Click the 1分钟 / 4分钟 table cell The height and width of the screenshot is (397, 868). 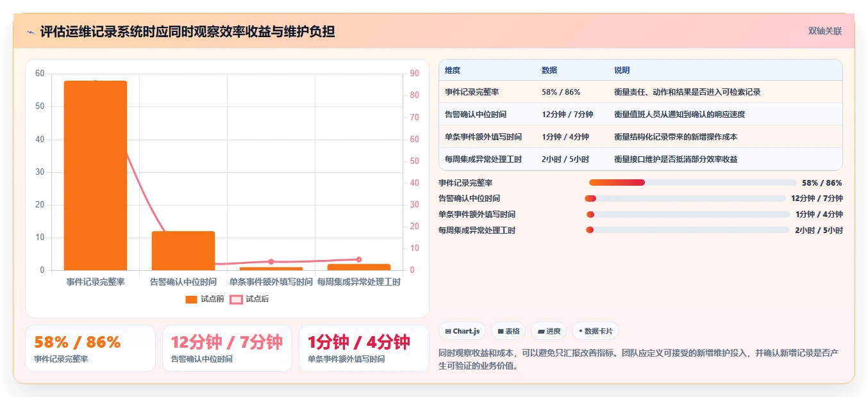click(565, 137)
